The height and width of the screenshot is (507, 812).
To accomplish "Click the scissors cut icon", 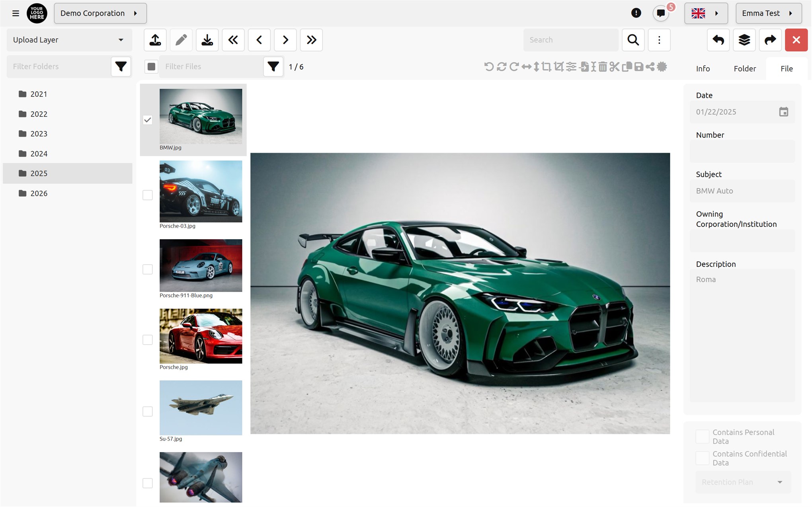I will tap(614, 66).
